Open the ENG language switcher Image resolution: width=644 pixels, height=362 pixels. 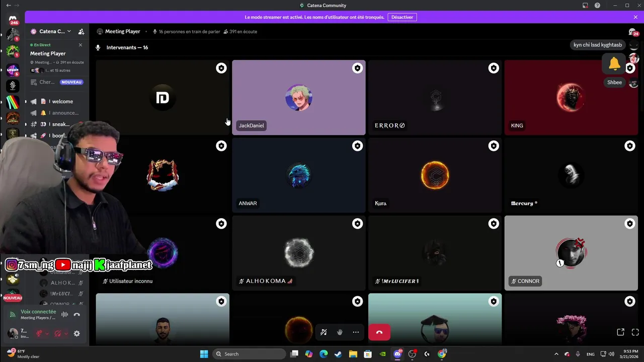point(591,354)
